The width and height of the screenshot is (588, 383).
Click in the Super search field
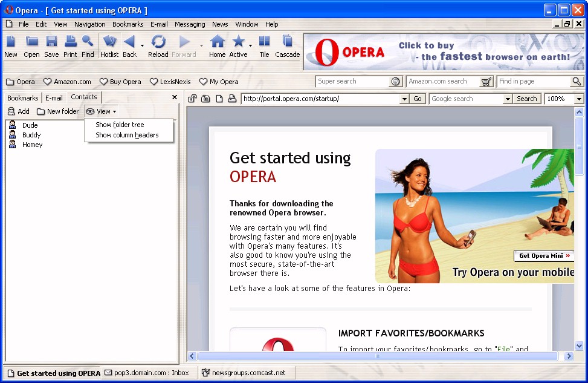click(352, 81)
